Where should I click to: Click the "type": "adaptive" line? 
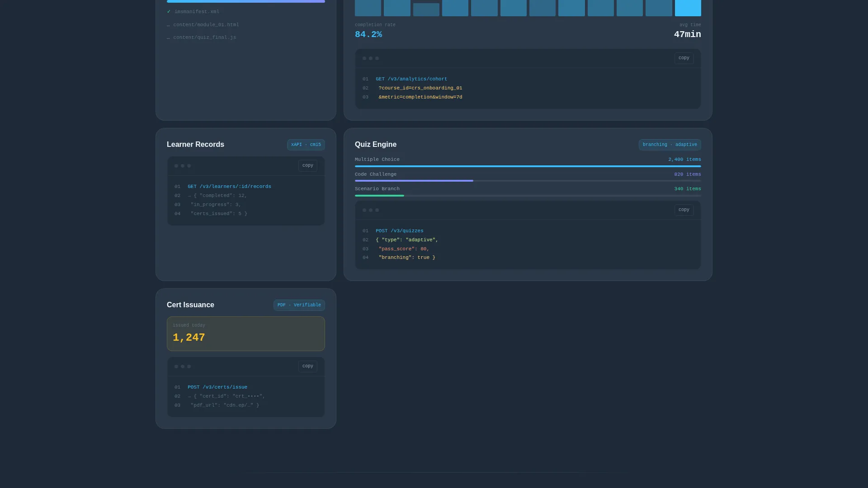pyautogui.click(x=407, y=240)
